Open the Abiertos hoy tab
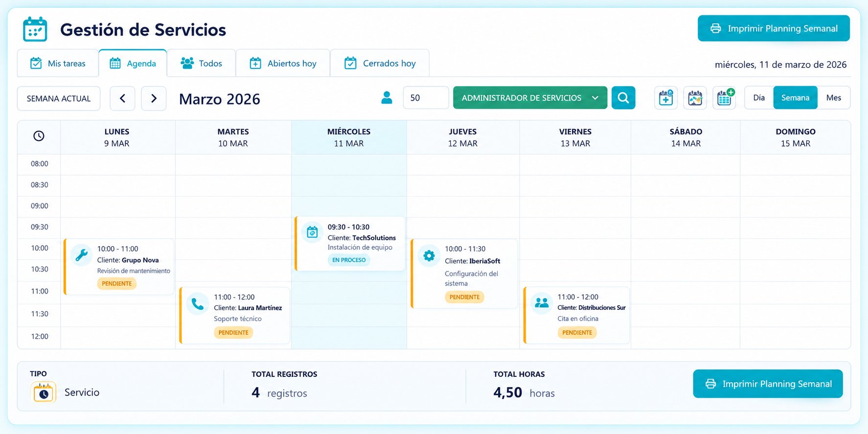Image resolution: width=868 pixels, height=434 pixels. point(283,63)
